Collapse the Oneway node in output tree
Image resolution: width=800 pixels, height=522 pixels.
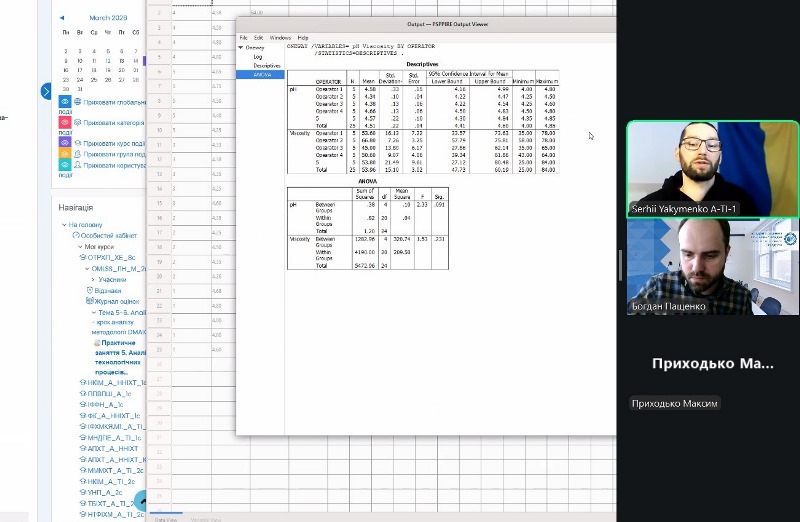point(240,47)
